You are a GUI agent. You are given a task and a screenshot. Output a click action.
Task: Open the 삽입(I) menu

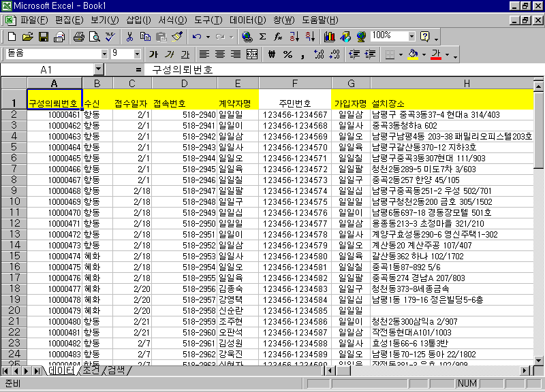click(138, 20)
